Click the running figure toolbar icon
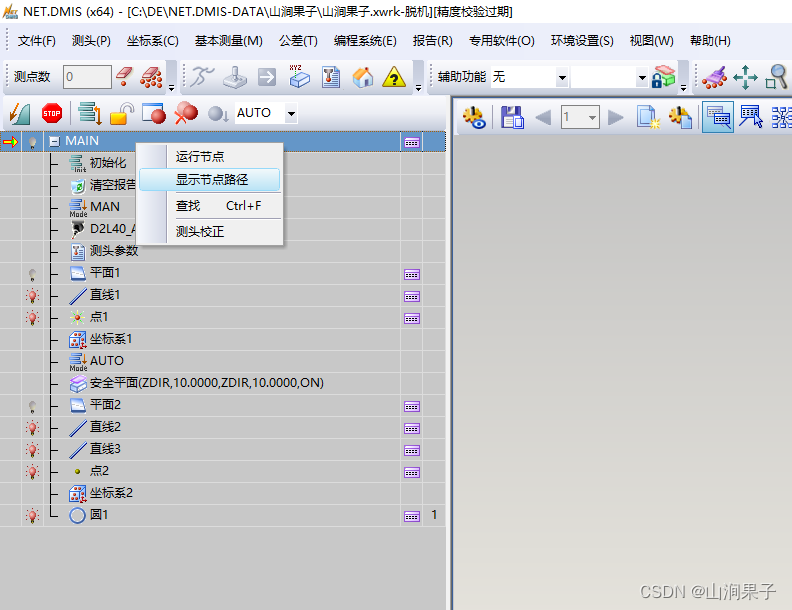Screen dimensions: 792x610 point(203,77)
